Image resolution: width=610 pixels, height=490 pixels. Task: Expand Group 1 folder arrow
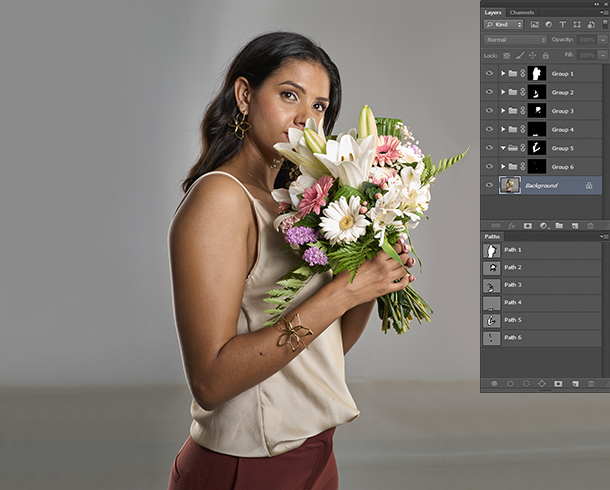[x=503, y=73]
